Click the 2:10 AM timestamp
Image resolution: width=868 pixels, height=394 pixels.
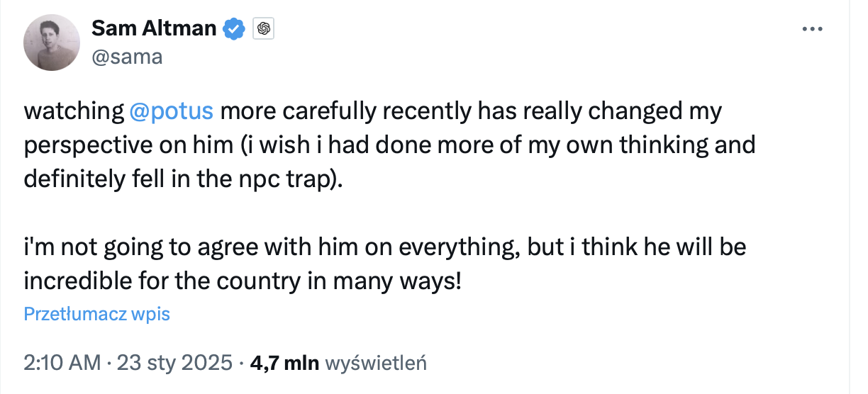click(x=62, y=364)
